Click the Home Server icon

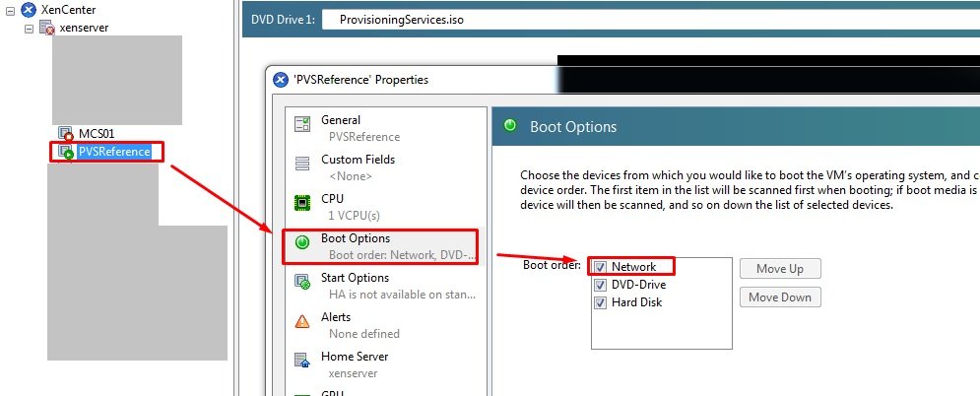[303, 362]
